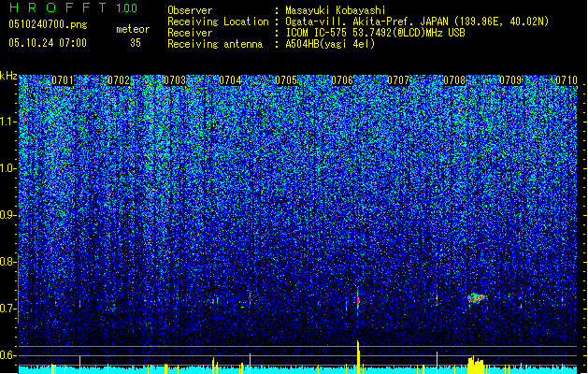Click the 0.7 kHz axis label
This screenshot has height=374, width=588.
[x=8, y=309]
